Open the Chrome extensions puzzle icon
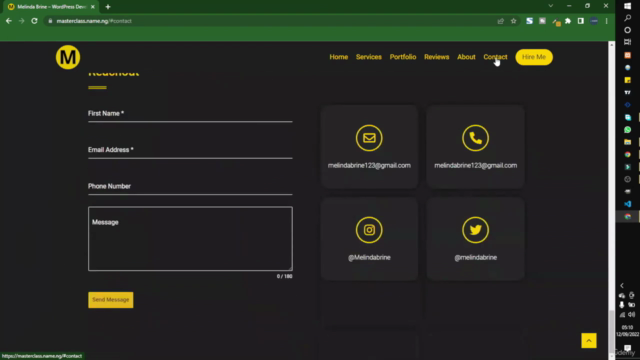Viewport: 640px width, 360px height. pos(568,21)
